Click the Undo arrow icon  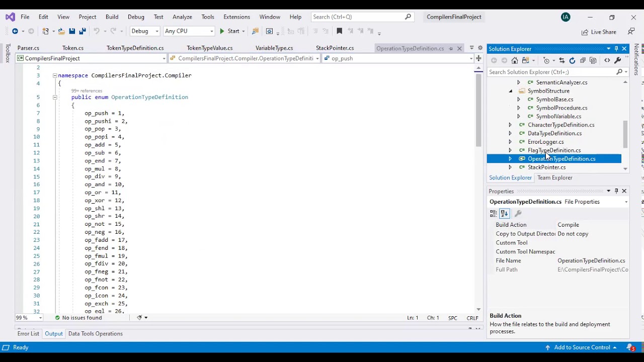click(96, 31)
